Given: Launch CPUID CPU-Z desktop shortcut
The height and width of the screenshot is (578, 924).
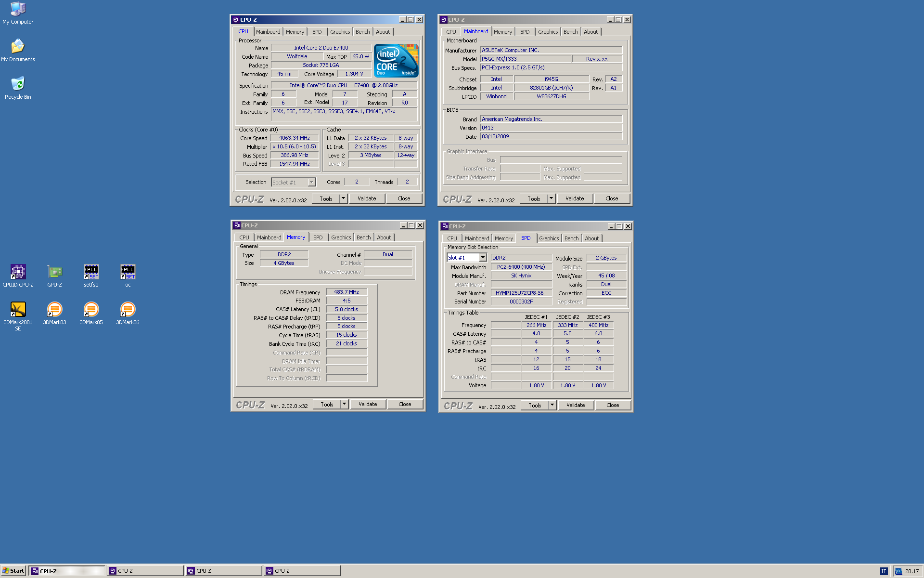Looking at the screenshot, I should (18, 276).
